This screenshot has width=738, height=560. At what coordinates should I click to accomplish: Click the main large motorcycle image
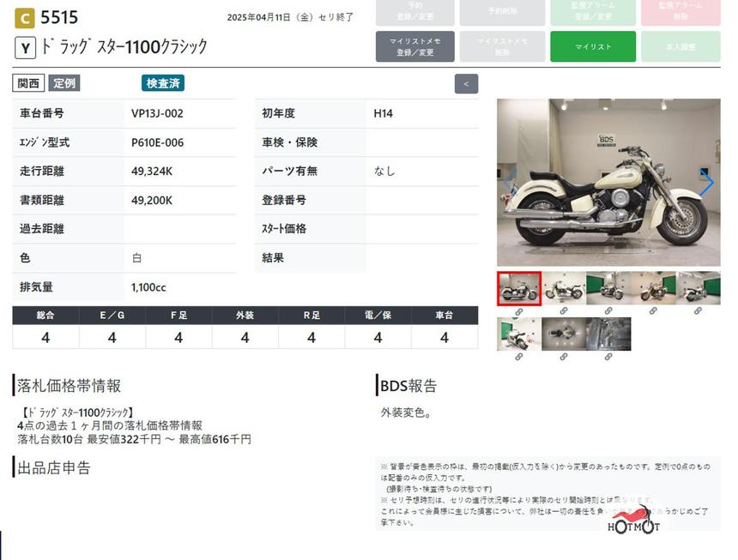(x=608, y=183)
